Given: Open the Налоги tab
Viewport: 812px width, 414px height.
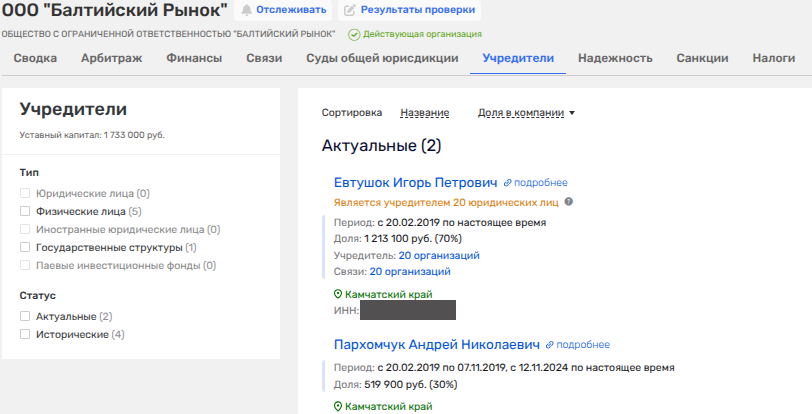Looking at the screenshot, I should pos(774,58).
